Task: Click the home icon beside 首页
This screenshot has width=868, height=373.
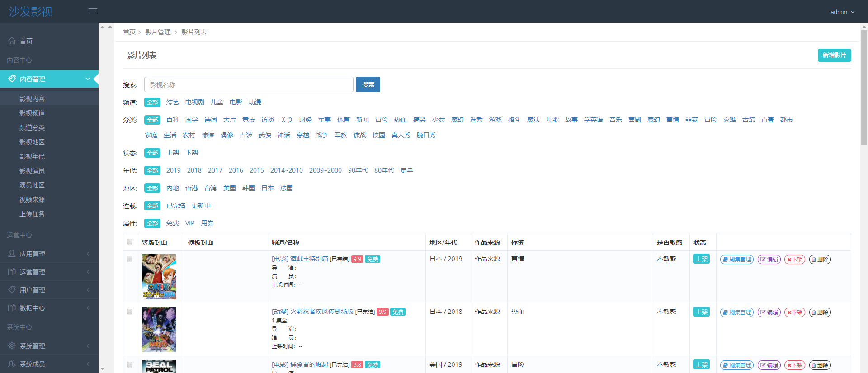Action: [x=12, y=41]
